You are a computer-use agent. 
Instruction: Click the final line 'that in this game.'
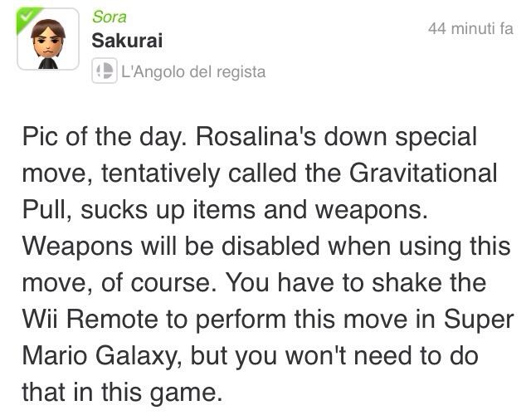(x=123, y=393)
